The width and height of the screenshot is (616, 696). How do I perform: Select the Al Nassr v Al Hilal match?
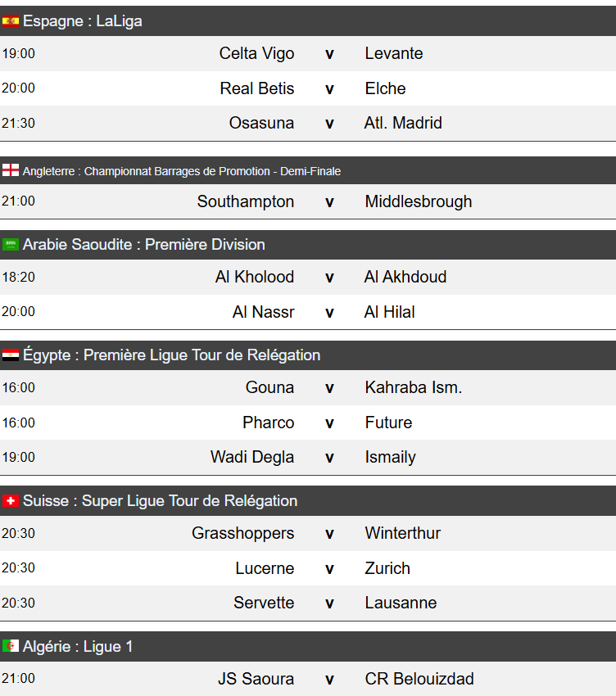[308, 312]
